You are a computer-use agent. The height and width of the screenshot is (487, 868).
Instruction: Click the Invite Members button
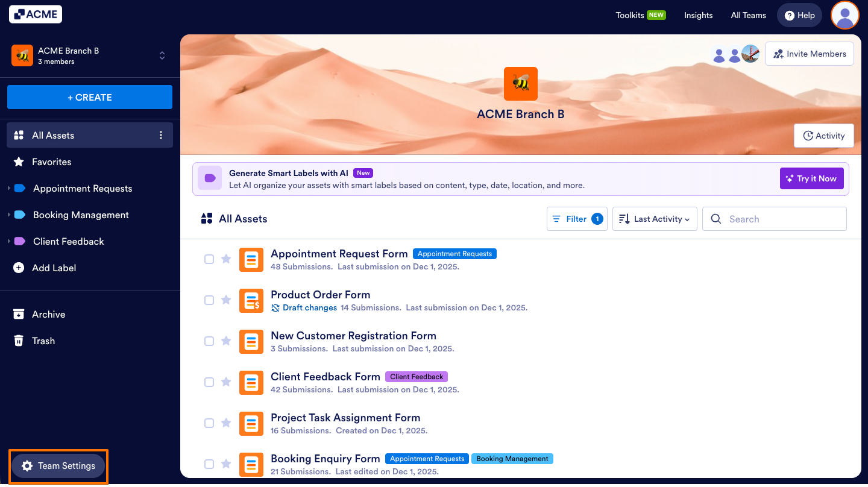coord(810,54)
